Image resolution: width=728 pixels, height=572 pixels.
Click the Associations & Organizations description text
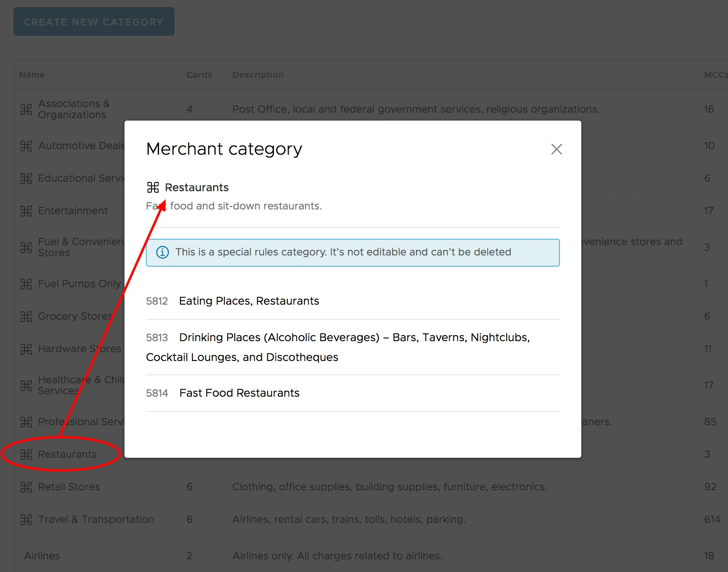[x=416, y=109]
